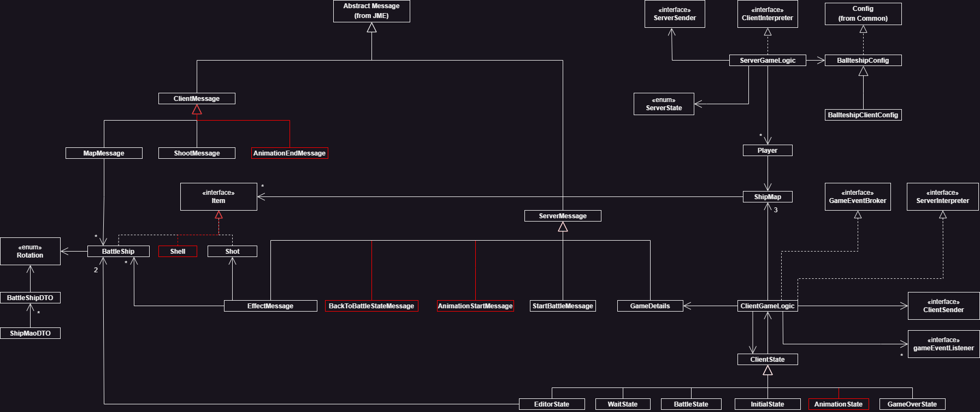
Task: Select the red AnimationEndMessage box
Action: click(x=290, y=153)
